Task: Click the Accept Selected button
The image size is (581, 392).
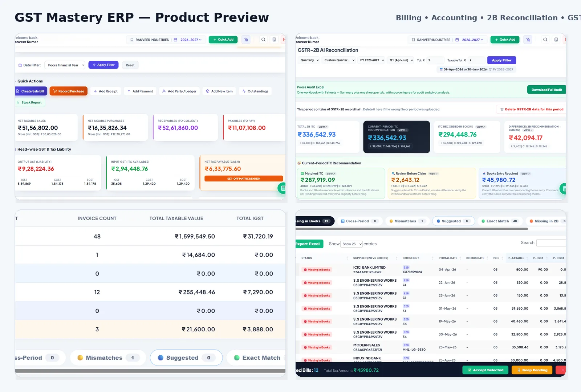Action: tap(485, 370)
